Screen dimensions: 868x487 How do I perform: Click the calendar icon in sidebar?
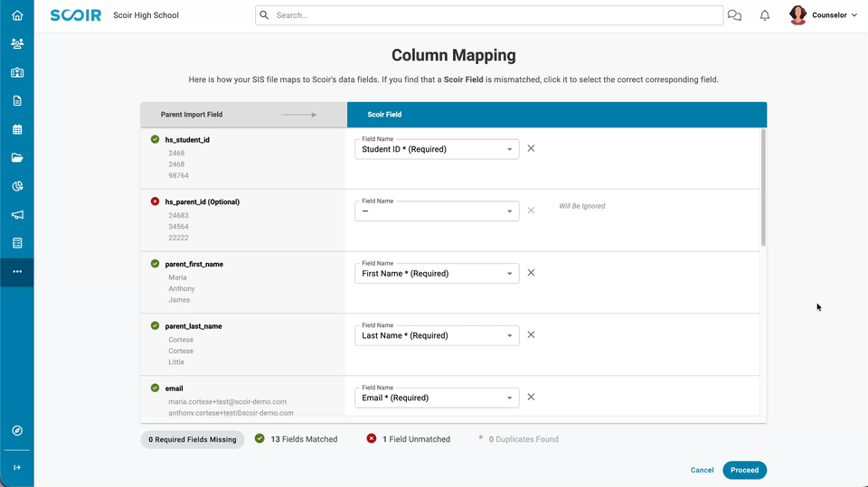point(17,129)
